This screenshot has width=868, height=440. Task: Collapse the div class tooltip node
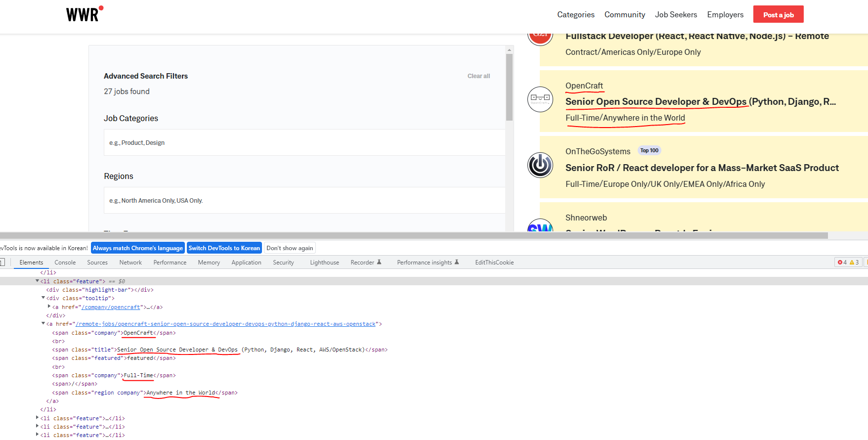coord(43,298)
